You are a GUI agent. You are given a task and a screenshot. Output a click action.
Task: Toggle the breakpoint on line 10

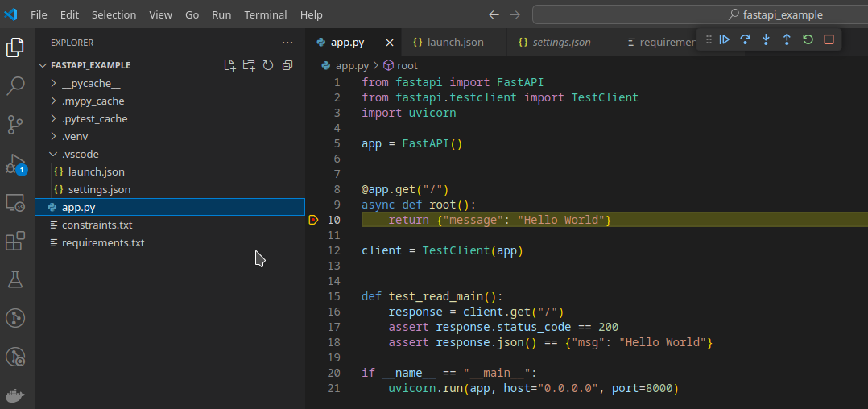313,221
